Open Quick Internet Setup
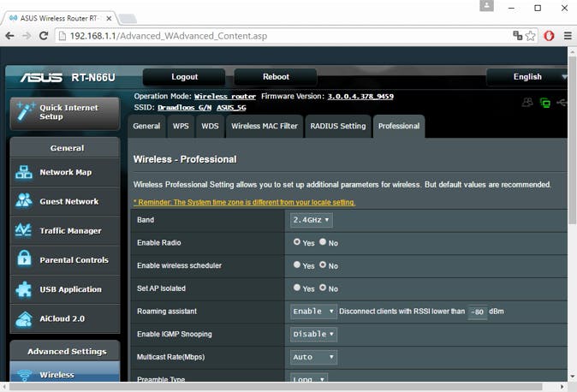Viewport: 577px width, 392px height. [x=65, y=112]
